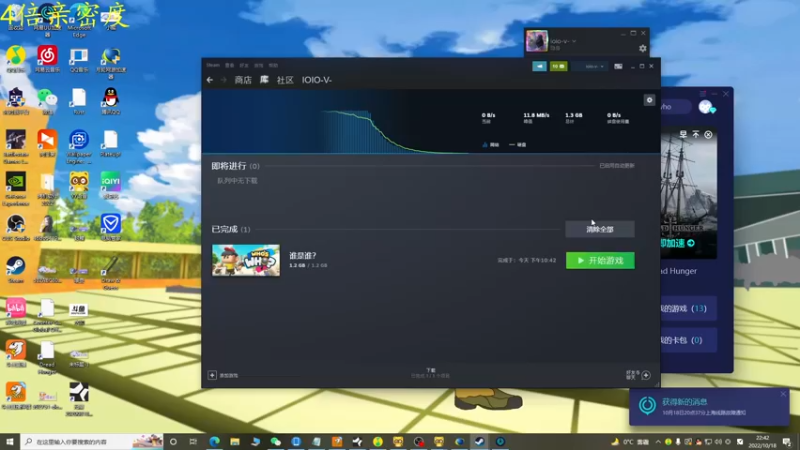Open the Steam icon on the taskbar
The image size is (800, 450).
pos(480,441)
